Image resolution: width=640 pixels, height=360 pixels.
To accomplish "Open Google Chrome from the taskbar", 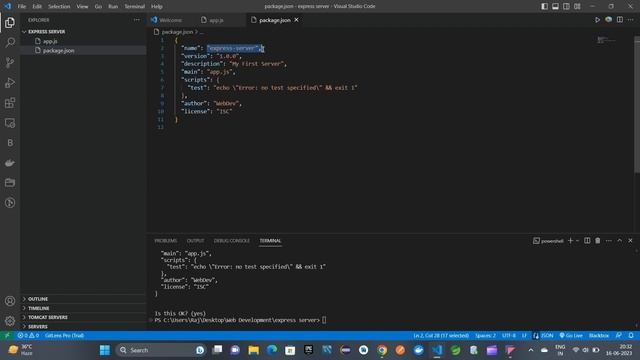I will (x=382, y=350).
